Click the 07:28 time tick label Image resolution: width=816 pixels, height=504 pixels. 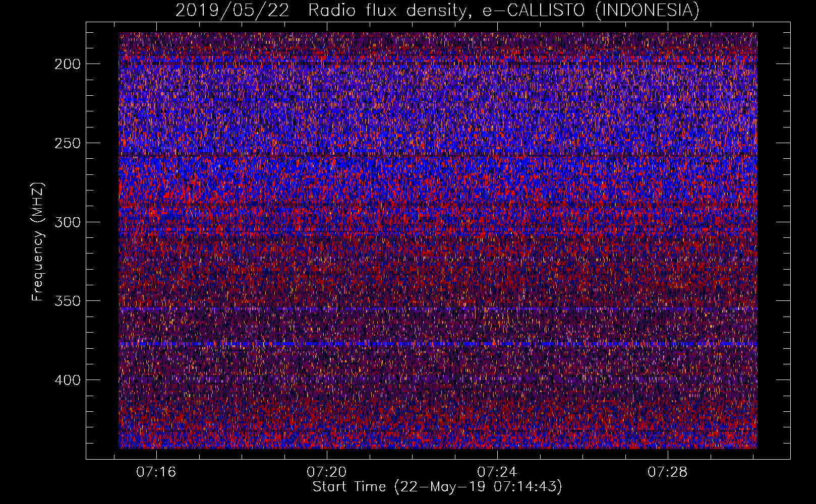click(668, 472)
